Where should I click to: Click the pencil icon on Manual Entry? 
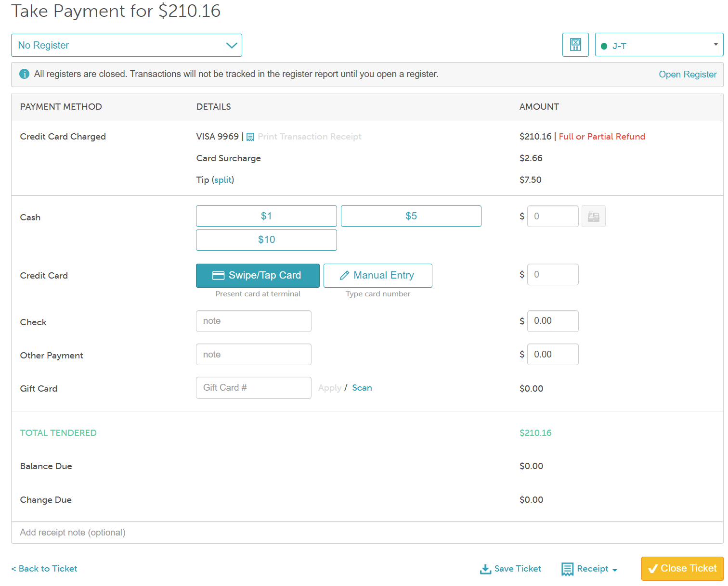[x=344, y=276]
